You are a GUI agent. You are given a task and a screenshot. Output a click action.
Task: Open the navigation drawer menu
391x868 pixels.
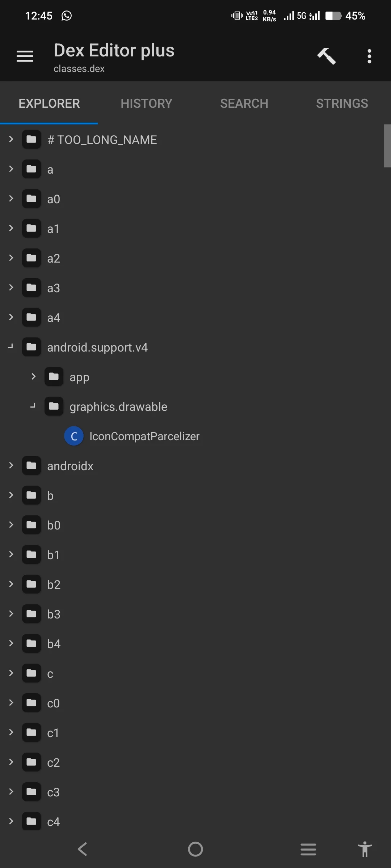coord(25,56)
